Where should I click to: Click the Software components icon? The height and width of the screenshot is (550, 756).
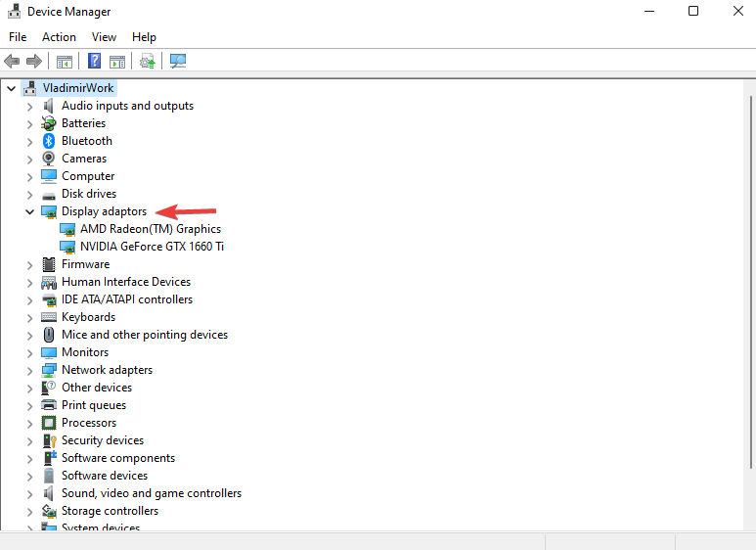pyautogui.click(x=50, y=458)
